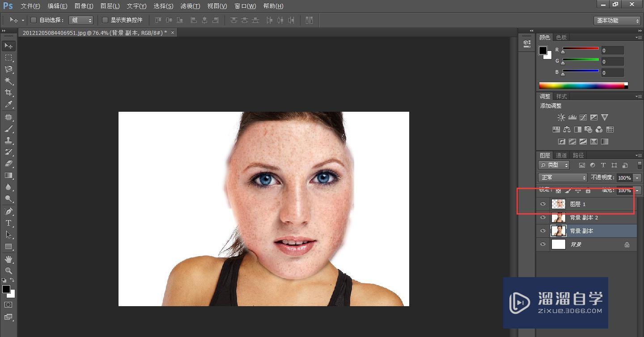Select the Crop tool
Image resolution: width=644 pixels, height=337 pixels.
(x=8, y=93)
